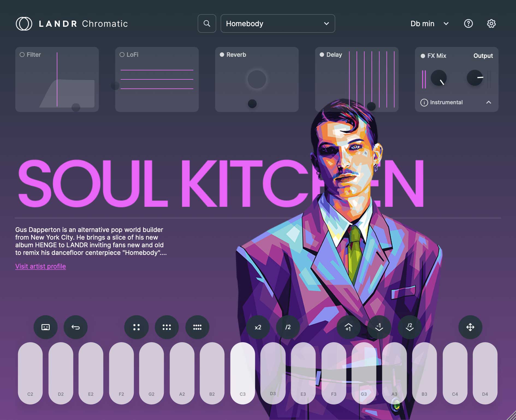Open the help question mark icon
The width and height of the screenshot is (516, 420).
click(468, 23)
